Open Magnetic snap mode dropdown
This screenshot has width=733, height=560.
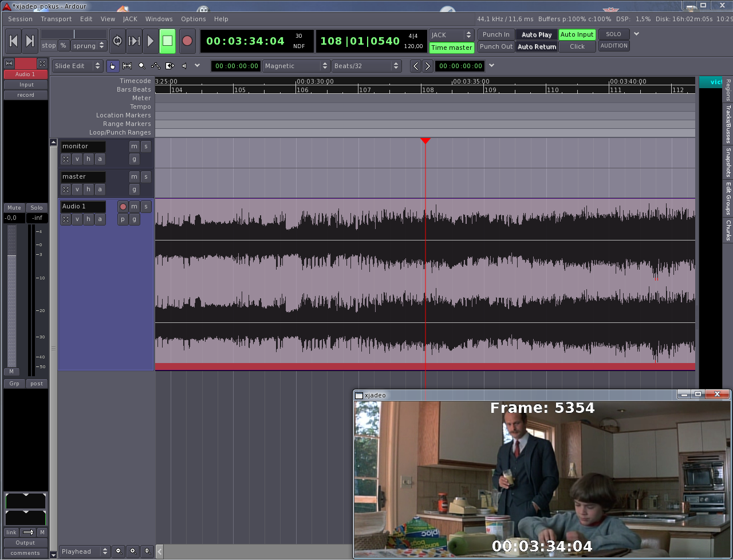click(296, 66)
